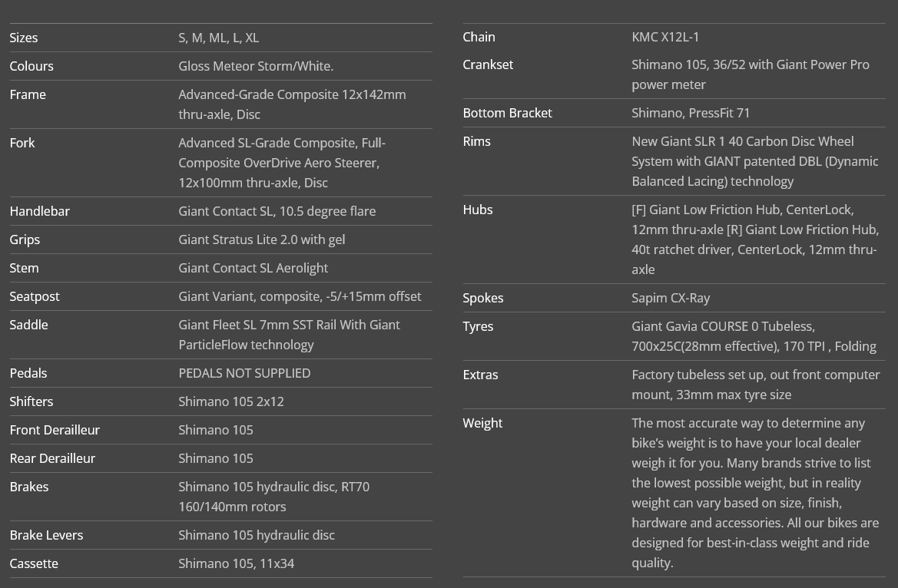Select the 'Shimano 105 hydraulic disc, RT70' brakes description
898x588 pixels.
click(x=273, y=497)
